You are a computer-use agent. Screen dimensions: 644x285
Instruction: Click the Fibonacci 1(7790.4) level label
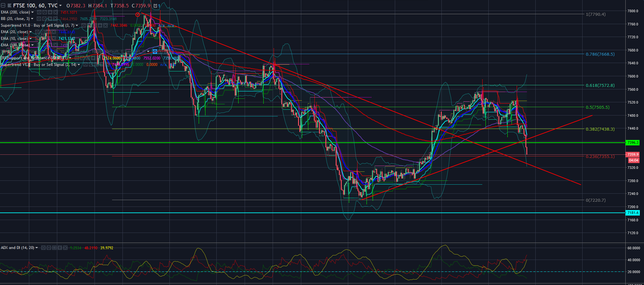(x=596, y=14)
